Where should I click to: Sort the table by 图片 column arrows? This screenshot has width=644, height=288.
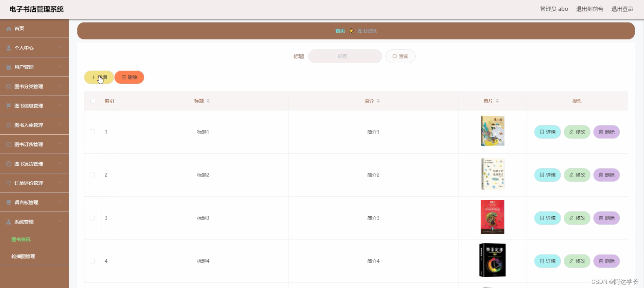[x=497, y=101]
